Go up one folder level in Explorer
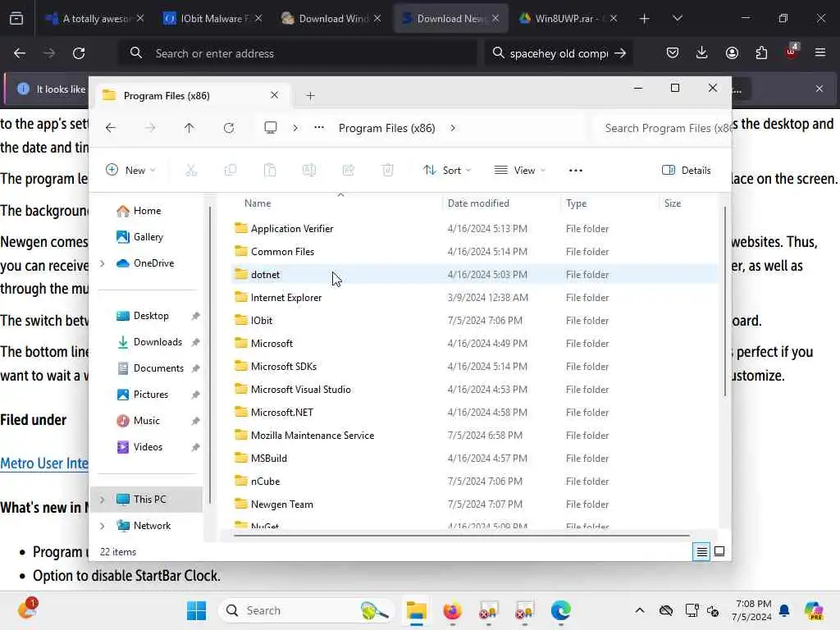Image resolution: width=840 pixels, height=630 pixels. 189,128
